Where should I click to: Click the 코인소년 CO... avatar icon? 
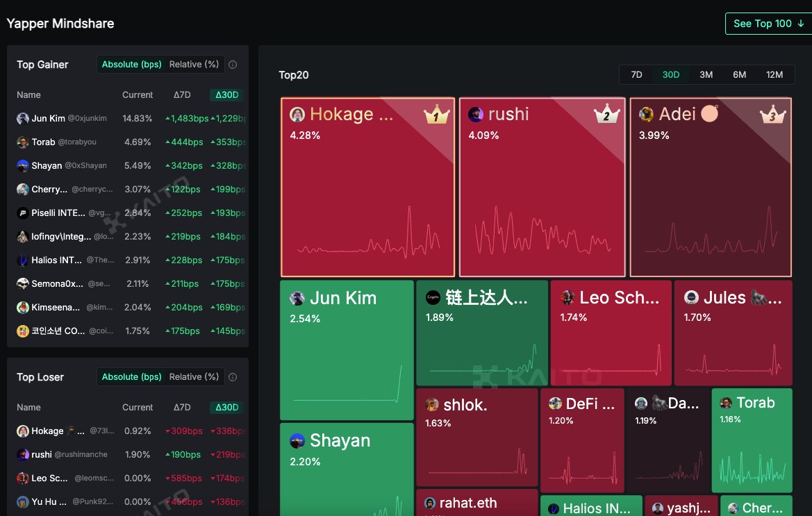[x=23, y=331]
